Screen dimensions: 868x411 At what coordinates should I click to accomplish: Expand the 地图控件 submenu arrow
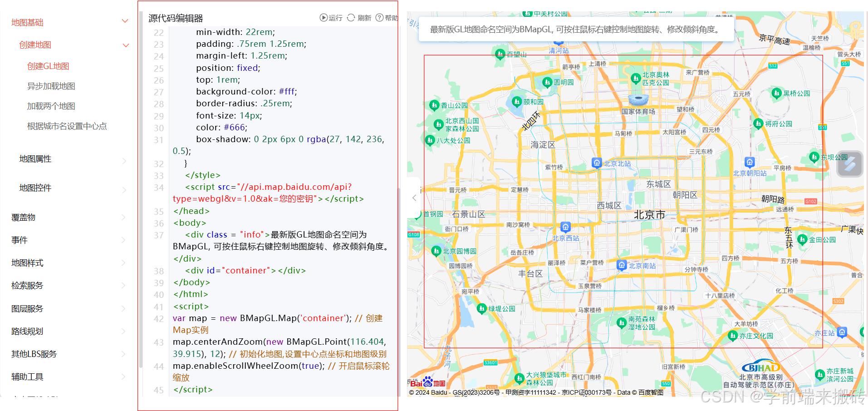(x=124, y=190)
